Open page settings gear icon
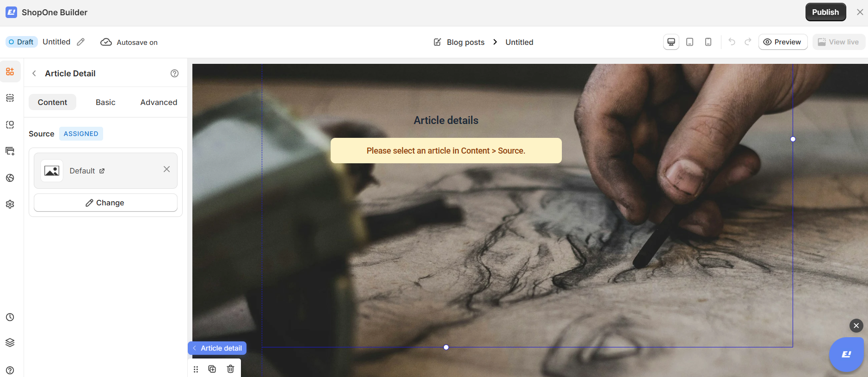The image size is (868, 377). coord(10,204)
